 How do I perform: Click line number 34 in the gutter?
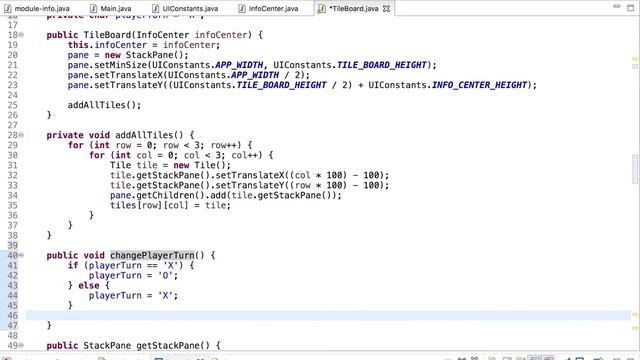click(x=13, y=196)
